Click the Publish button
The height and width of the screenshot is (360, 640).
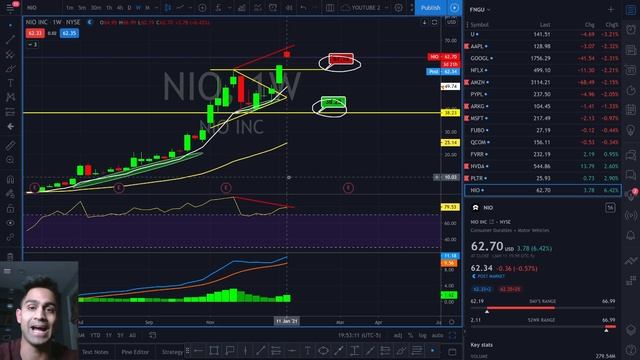(431, 7)
